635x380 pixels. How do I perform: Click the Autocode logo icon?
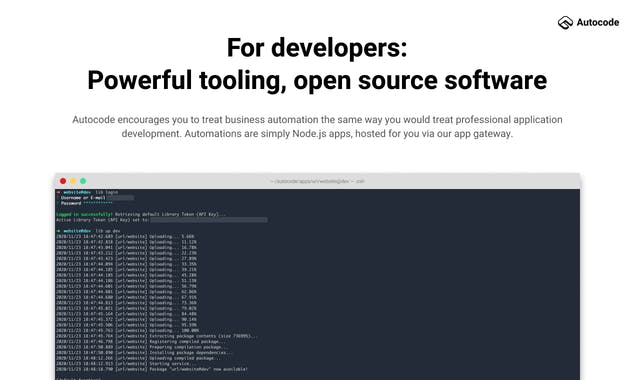pos(565,23)
